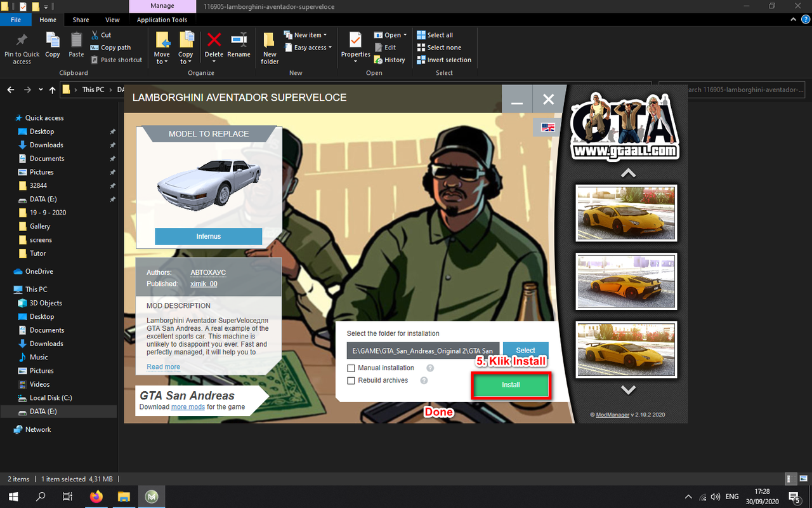Viewport: 812px width, 508px height.
Task: Click the green Install button
Action: 511,385
